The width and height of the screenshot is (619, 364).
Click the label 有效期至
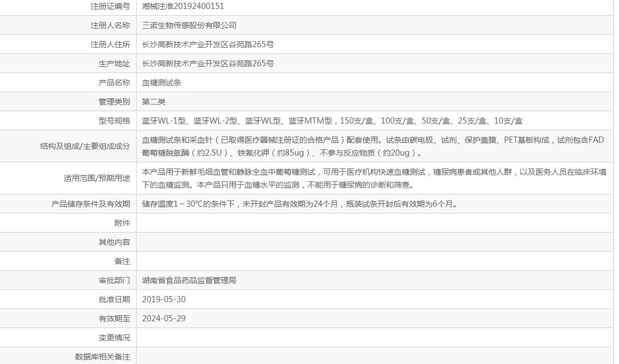[114, 319]
